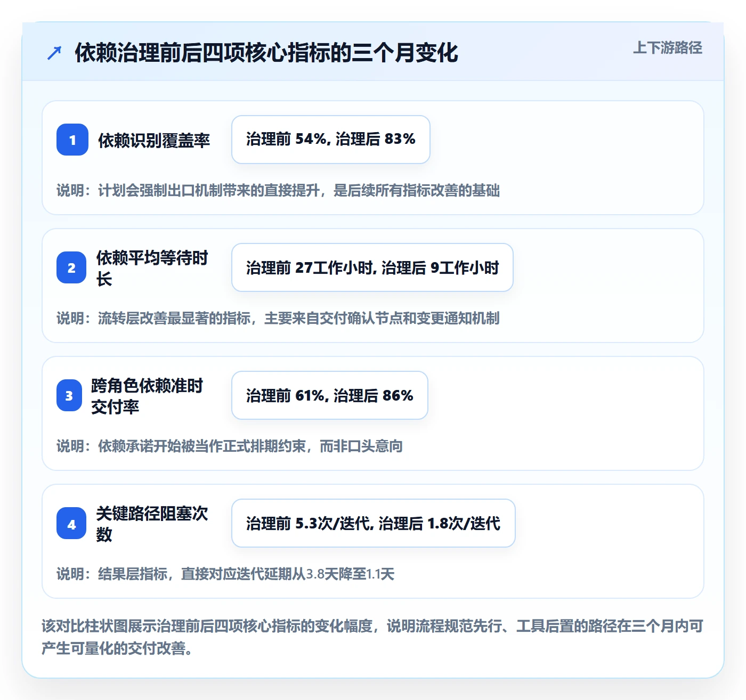Select the 治理前 5.3次/迭代 value box
Image resolution: width=746 pixels, height=700 pixels.
(x=374, y=523)
